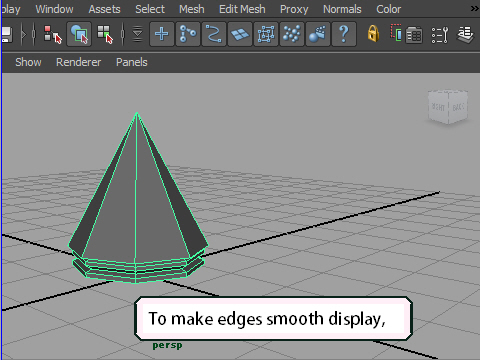Image resolution: width=480 pixels, height=360 pixels.
Task: Toggle handle objects selection mask (plus icon)
Action: coord(162,34)
